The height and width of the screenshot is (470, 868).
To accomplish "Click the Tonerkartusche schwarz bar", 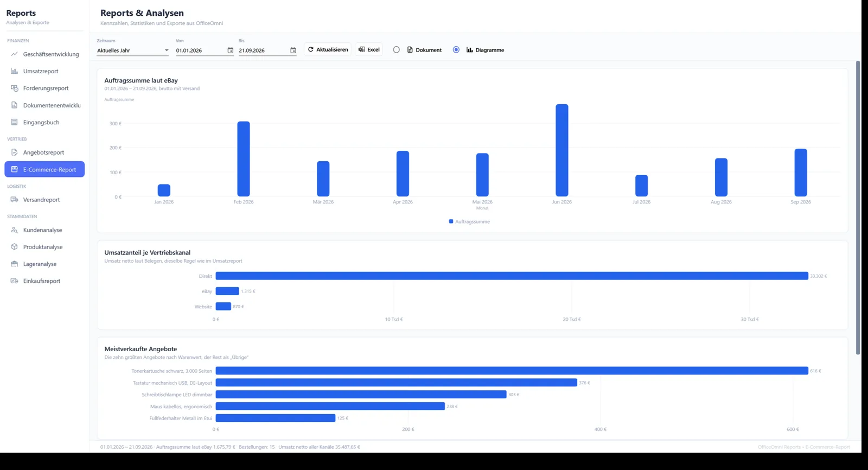I will (x=512, y=371).
